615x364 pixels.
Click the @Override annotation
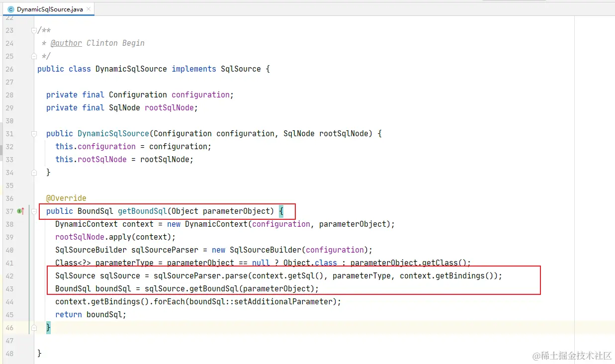[x=66, y=198]
